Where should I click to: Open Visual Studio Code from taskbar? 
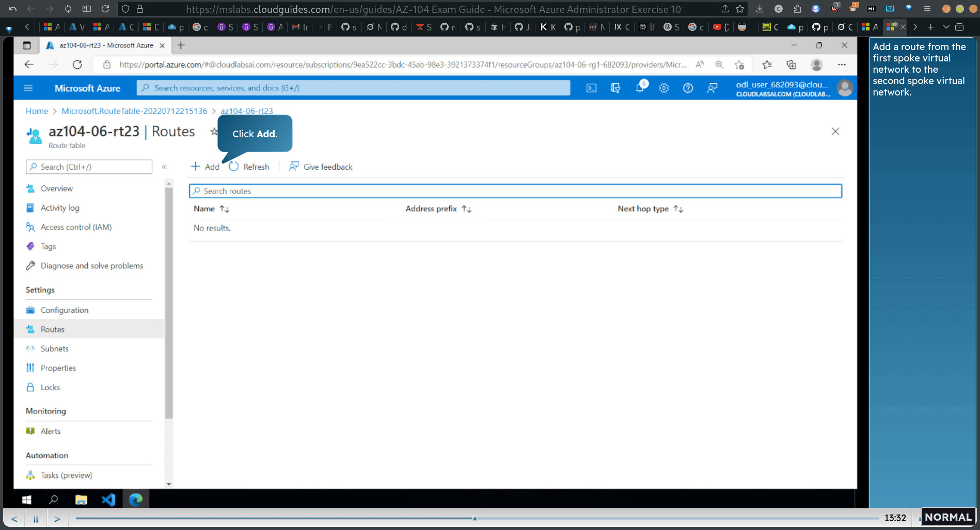point(108,500)
